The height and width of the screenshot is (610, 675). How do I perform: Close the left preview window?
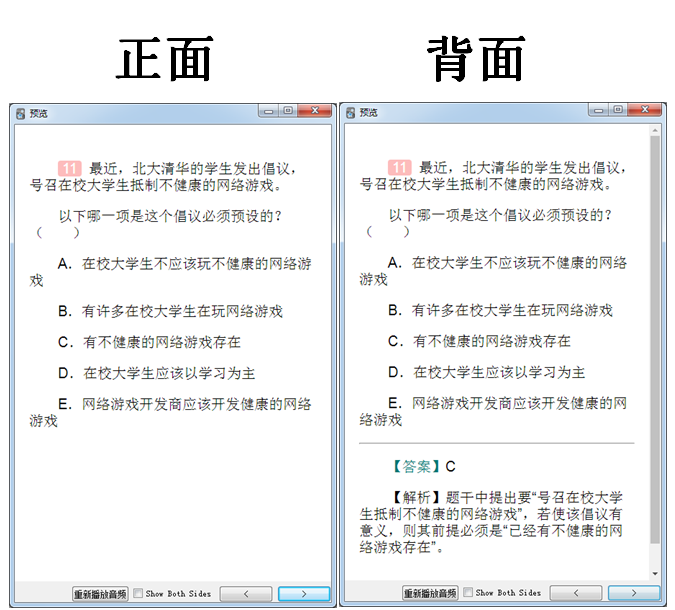[x=315, y=111]
